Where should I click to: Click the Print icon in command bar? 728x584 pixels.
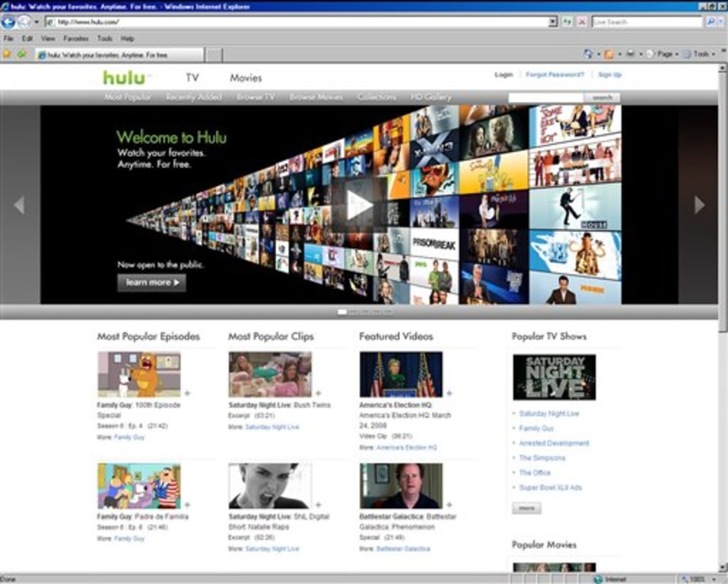[630, 54]
